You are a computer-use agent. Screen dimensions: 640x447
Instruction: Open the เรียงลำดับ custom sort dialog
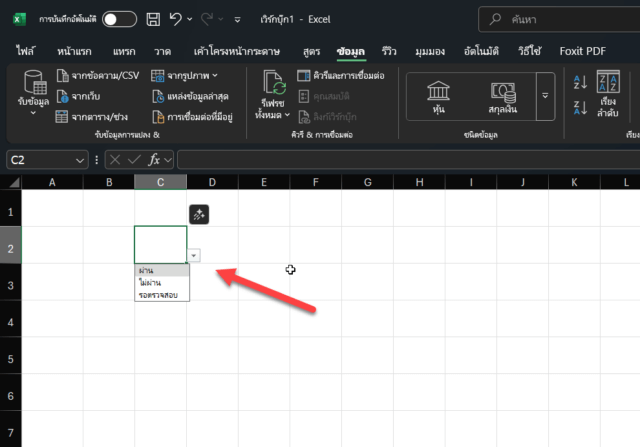(x=608, y=94)
